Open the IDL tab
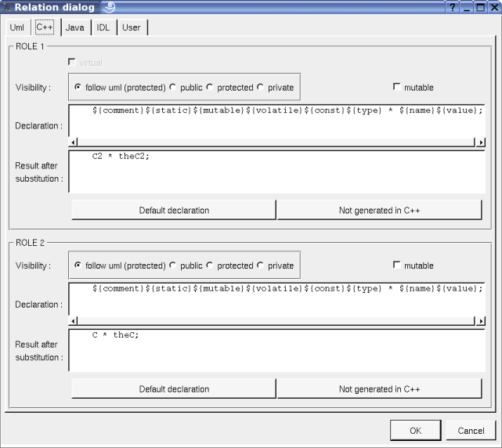 tap(103, 27)
